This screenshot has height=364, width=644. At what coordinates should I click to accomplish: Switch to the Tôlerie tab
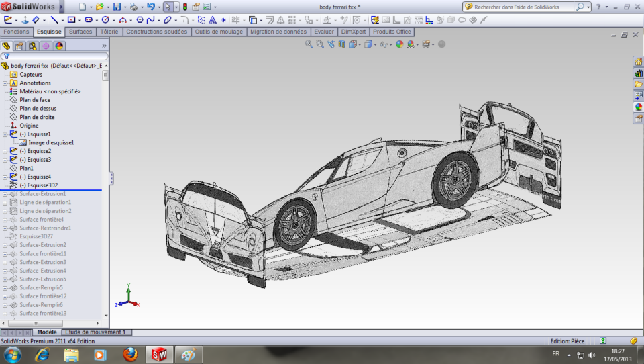[x=109, y=32]
